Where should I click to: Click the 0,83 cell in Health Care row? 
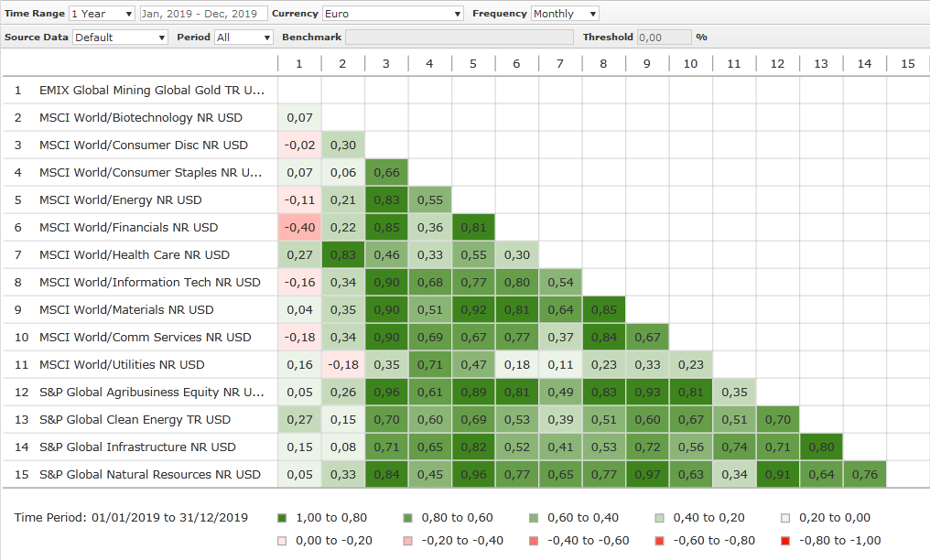coord(342,255)
